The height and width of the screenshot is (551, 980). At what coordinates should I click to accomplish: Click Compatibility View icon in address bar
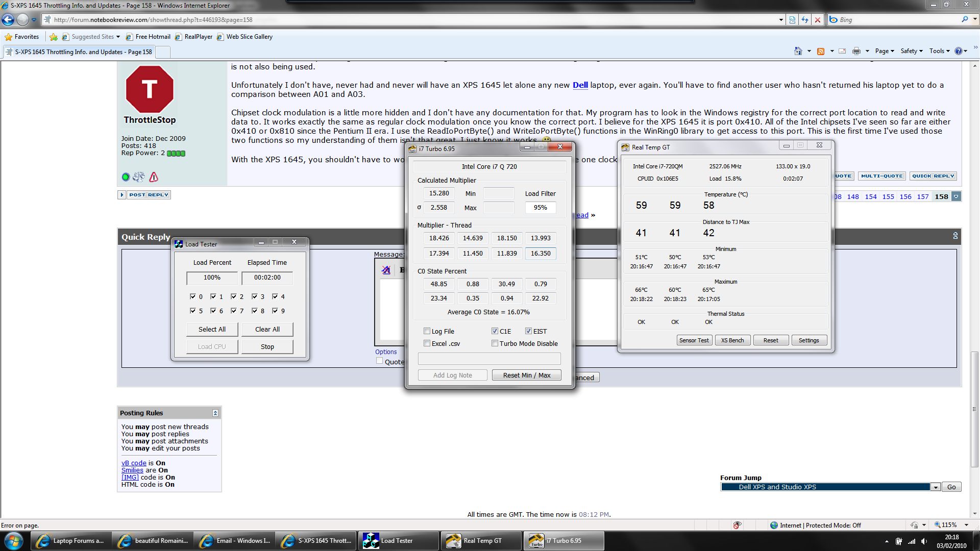pos(792,20)
